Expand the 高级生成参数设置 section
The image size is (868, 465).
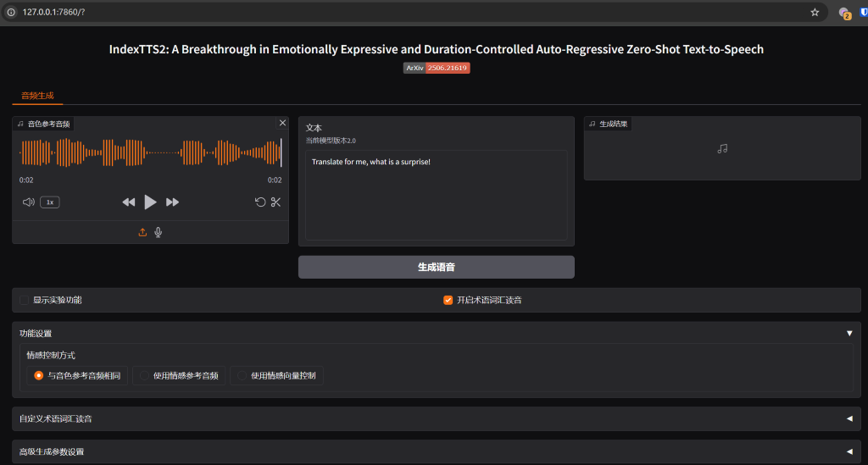point(849,451)
